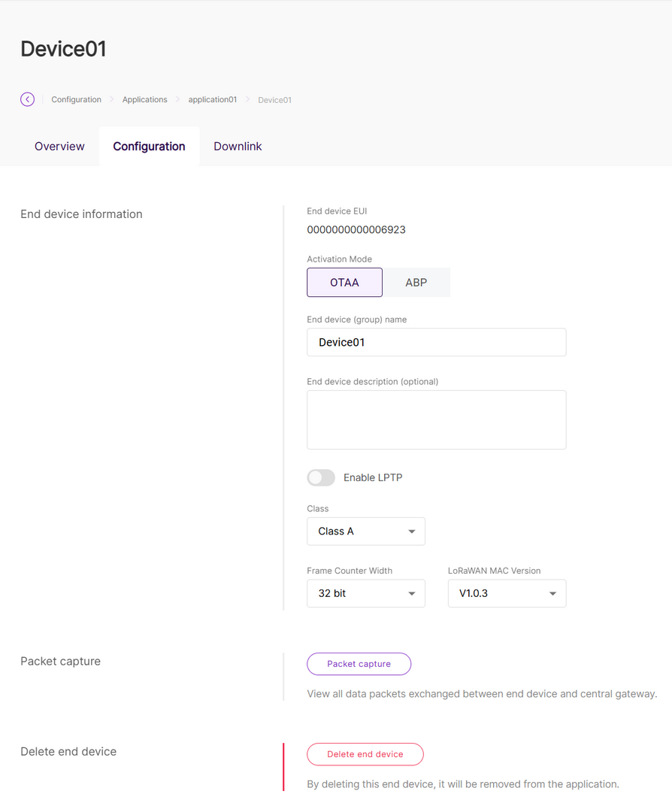Click into the End device description box

point(437,420)
